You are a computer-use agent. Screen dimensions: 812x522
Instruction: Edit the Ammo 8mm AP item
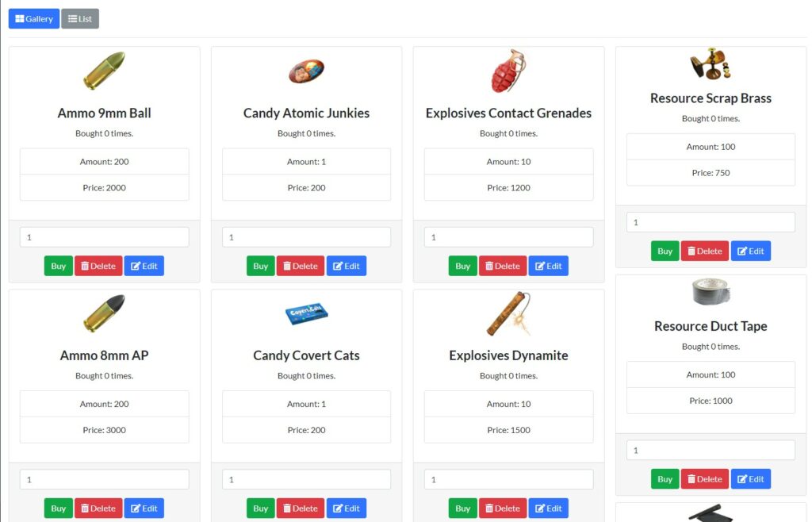[x=144, y=508]
